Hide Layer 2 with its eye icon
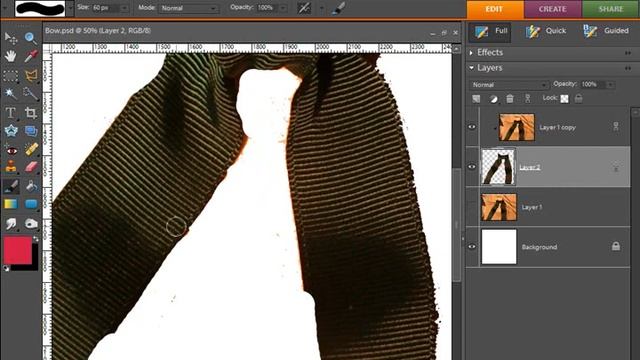640x360 pixels. click(x=472, y=167)
